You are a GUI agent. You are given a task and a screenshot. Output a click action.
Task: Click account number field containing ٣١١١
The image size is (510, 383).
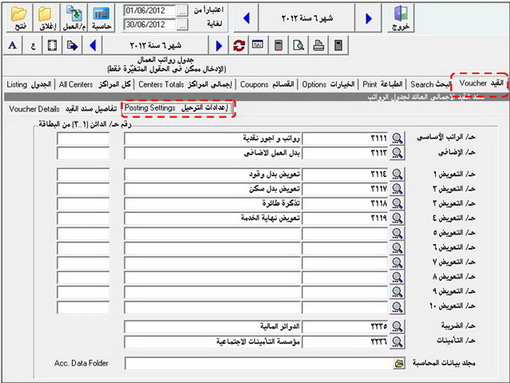(345, 138)
